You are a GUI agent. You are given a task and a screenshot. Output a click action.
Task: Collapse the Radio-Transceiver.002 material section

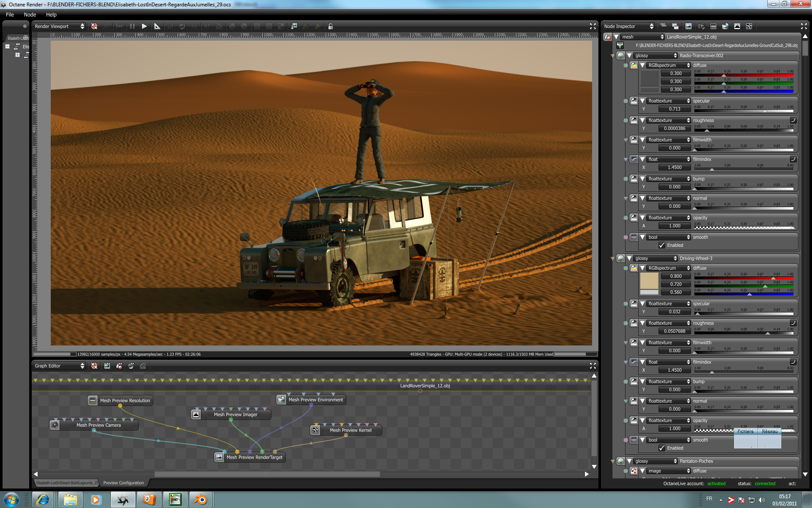point(629,55)
